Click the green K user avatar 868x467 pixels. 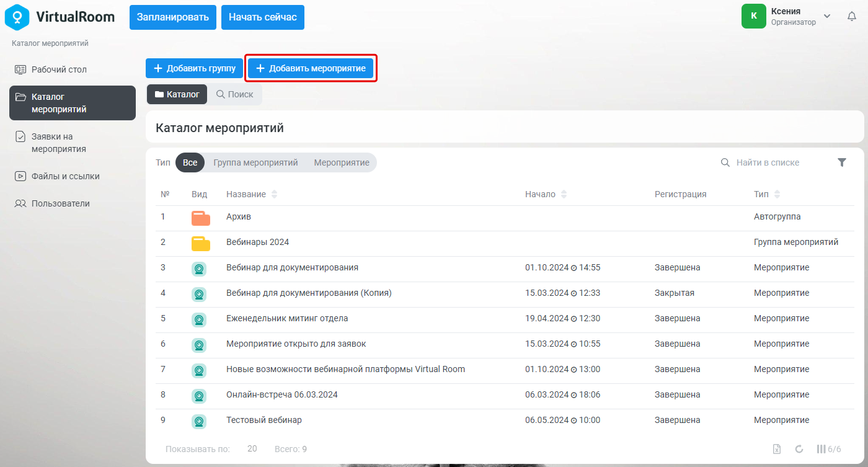754,16
